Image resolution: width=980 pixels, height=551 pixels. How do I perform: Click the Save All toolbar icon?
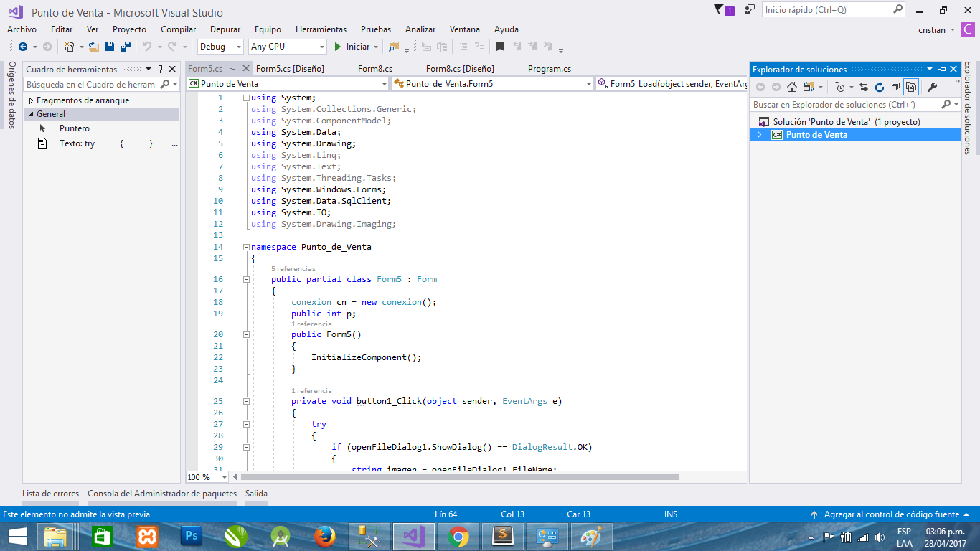[x=126, y=47]
